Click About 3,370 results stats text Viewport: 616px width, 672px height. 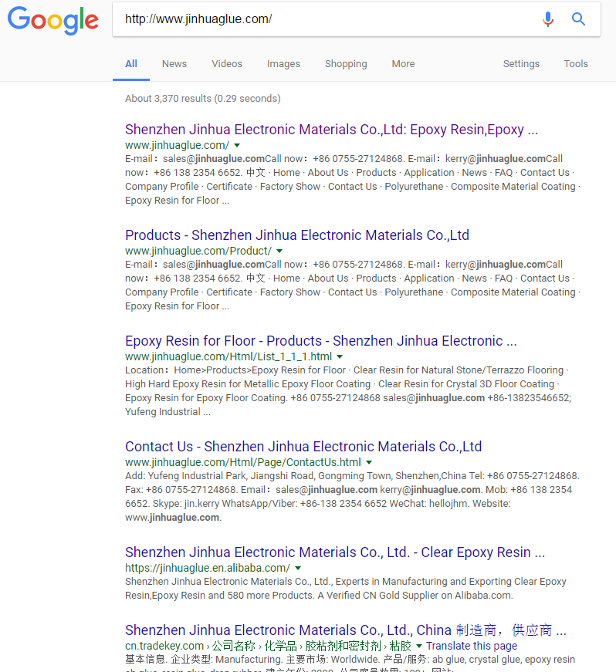pyautogui.click(x=203, y=99)
